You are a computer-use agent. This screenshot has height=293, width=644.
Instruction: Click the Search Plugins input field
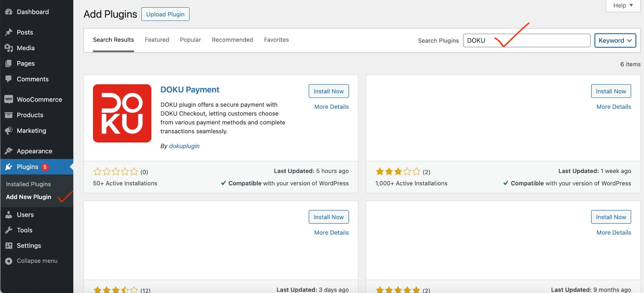(x=527, y=41)
